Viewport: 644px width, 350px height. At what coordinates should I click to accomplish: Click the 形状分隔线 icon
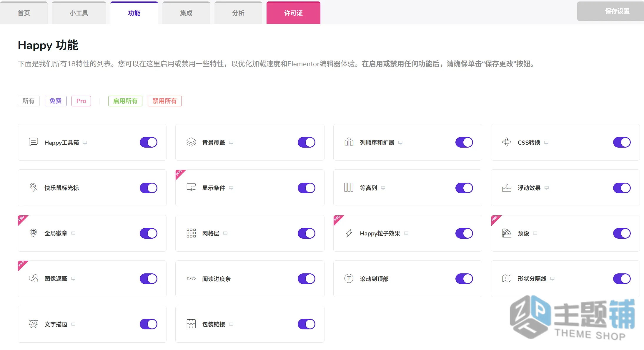[507, 278]
